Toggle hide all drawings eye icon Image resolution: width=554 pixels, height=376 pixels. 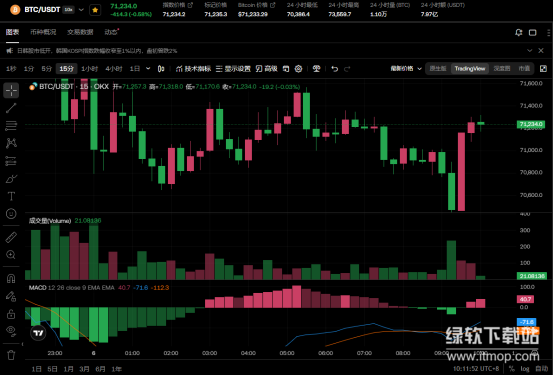coord(11,330)
